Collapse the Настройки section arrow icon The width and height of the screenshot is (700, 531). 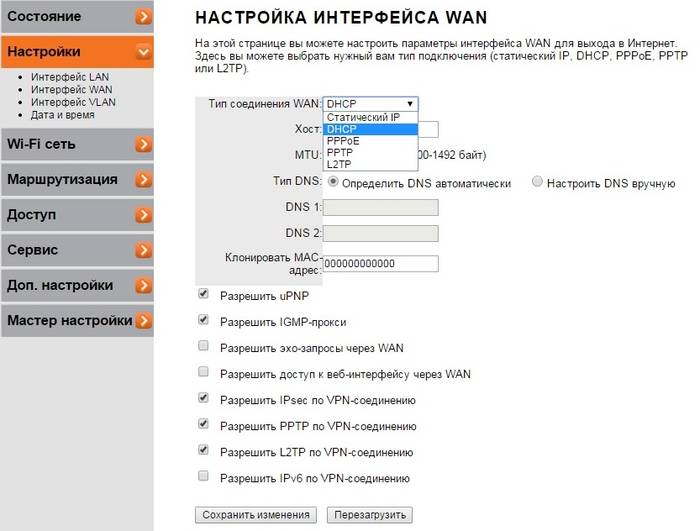(x=144, y=51)
